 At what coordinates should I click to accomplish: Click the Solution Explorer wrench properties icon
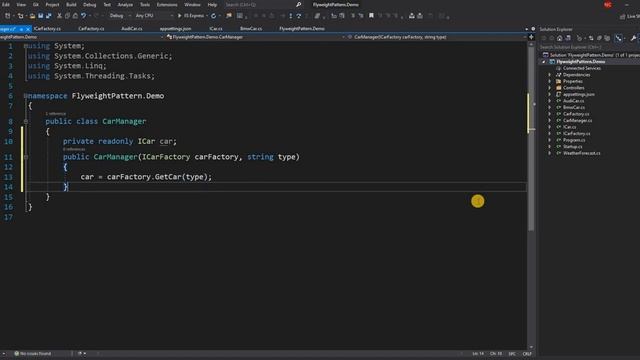[633, 38]
